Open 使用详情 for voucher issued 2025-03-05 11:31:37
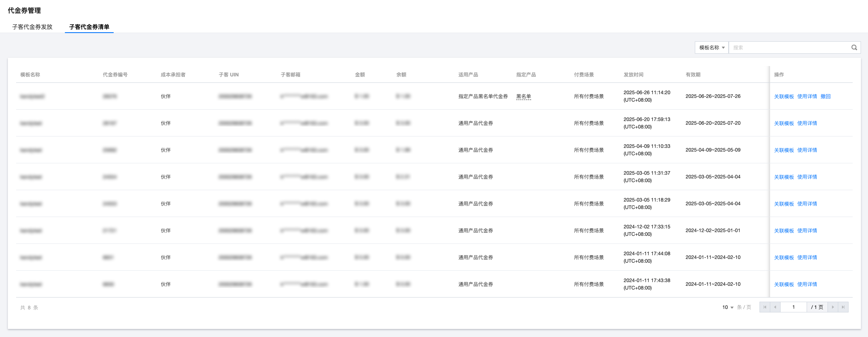This screenshot has height=337, width=868. [x=807, y=177]
